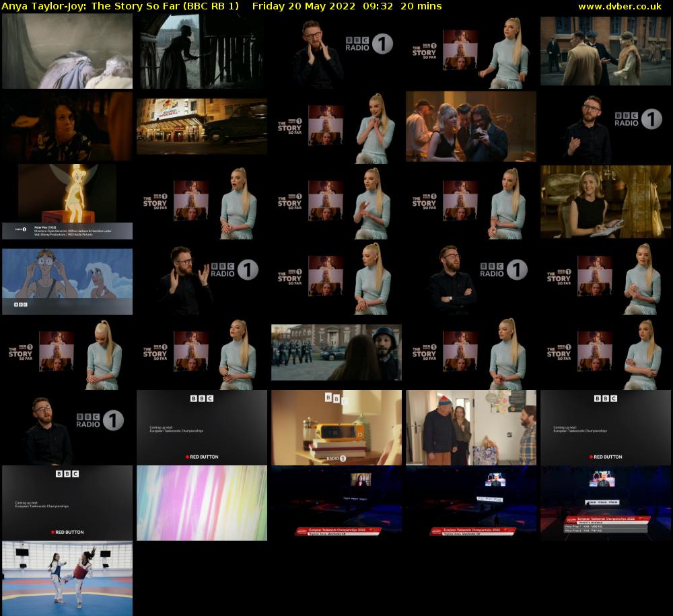Select the yellow radio on books frame
The image size is (673, 616).
click(x=336, y=428)
